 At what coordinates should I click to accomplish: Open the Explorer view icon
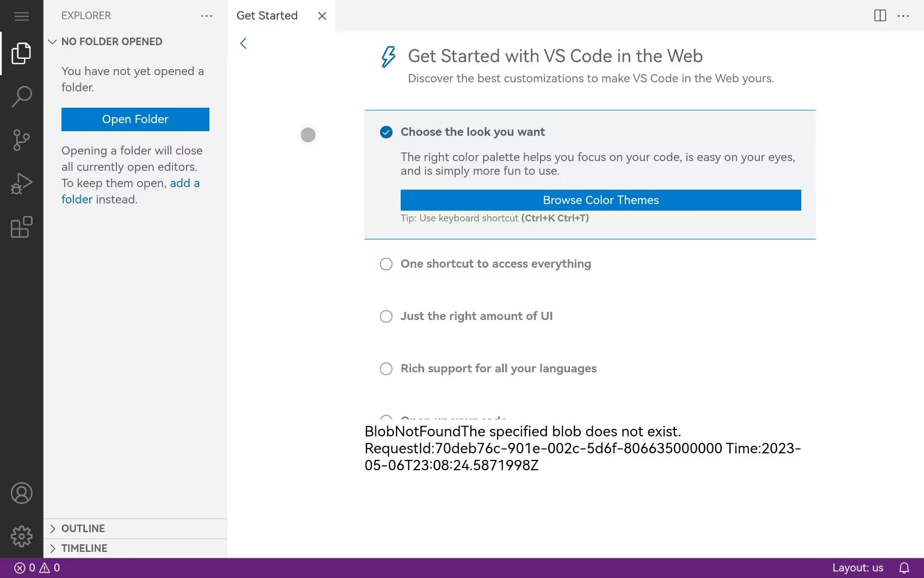pyautogui.click(x=21, y=53)
